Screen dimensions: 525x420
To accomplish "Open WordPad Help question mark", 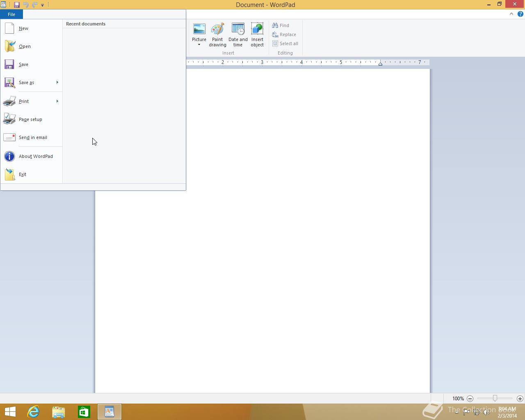I will click(520, 14).
